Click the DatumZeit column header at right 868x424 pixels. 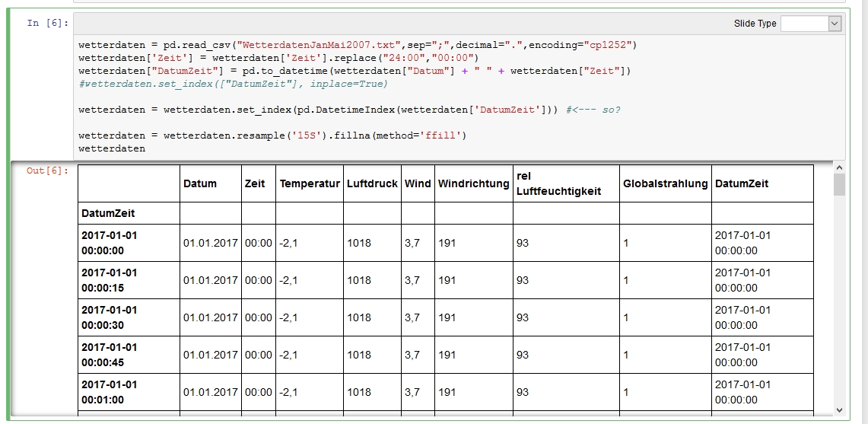(762, 183)
